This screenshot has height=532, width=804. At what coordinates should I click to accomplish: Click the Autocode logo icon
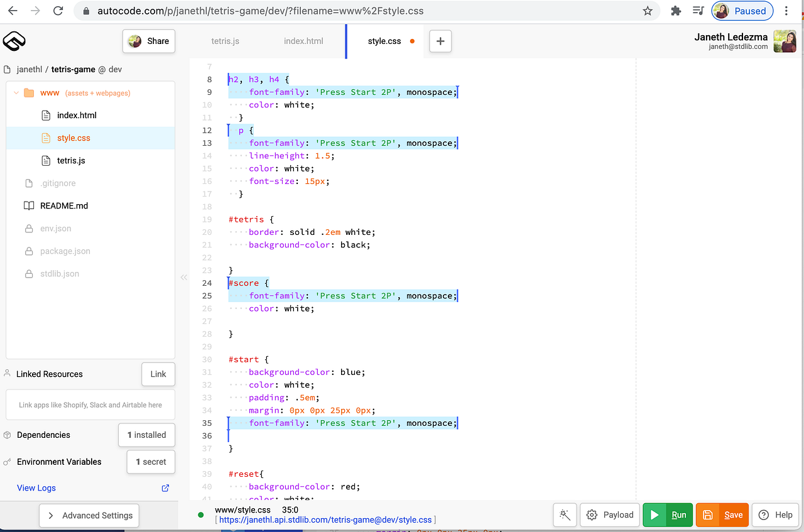click(x=14, y=41)
